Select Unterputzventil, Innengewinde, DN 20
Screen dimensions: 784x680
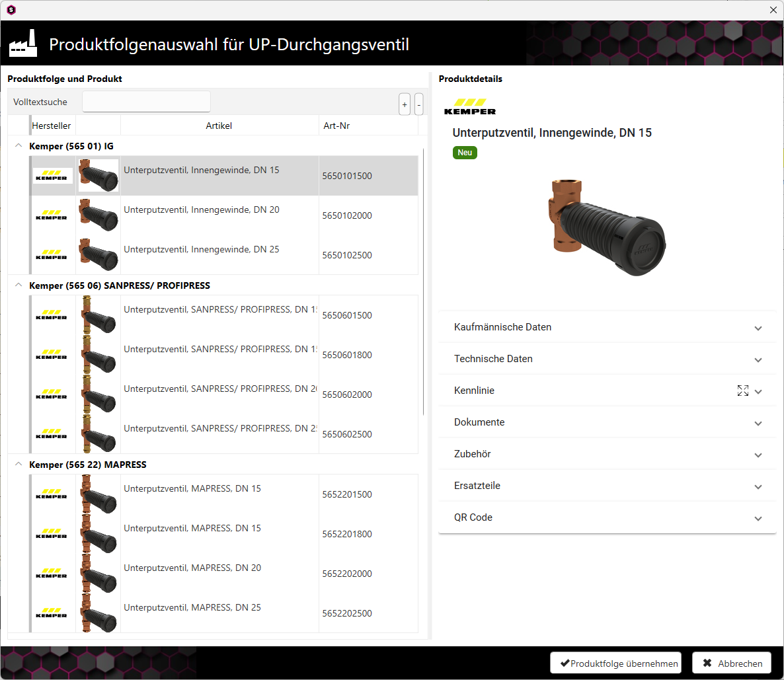click(202, 210)
